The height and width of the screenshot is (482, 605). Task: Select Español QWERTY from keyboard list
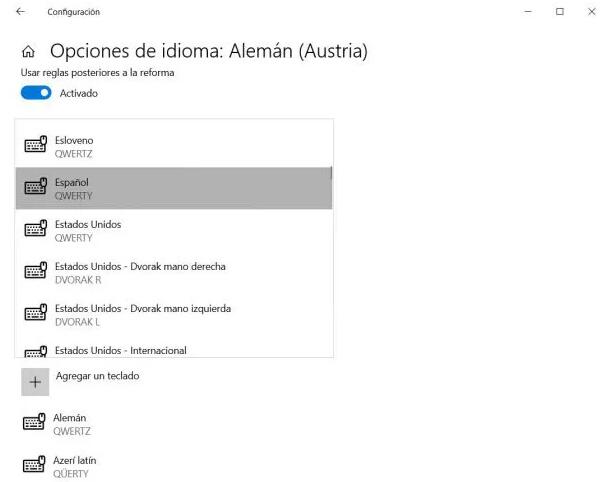coord(174,188)
